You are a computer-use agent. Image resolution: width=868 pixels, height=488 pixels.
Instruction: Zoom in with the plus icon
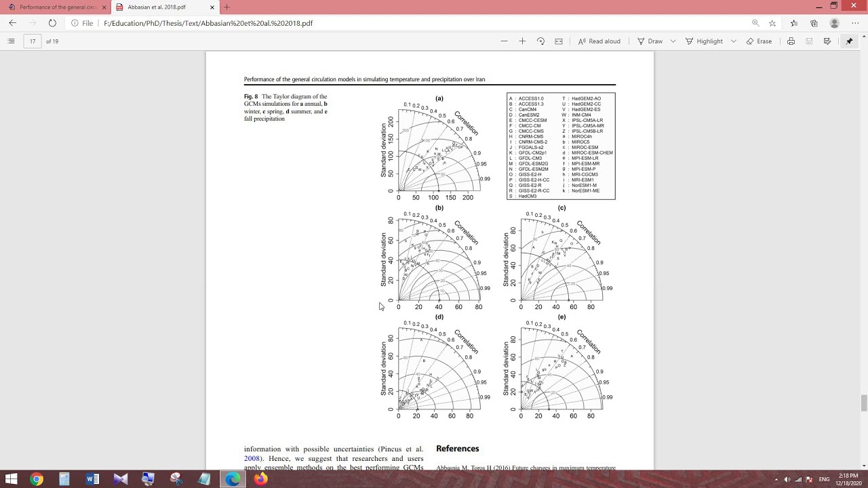pos(522,41)
